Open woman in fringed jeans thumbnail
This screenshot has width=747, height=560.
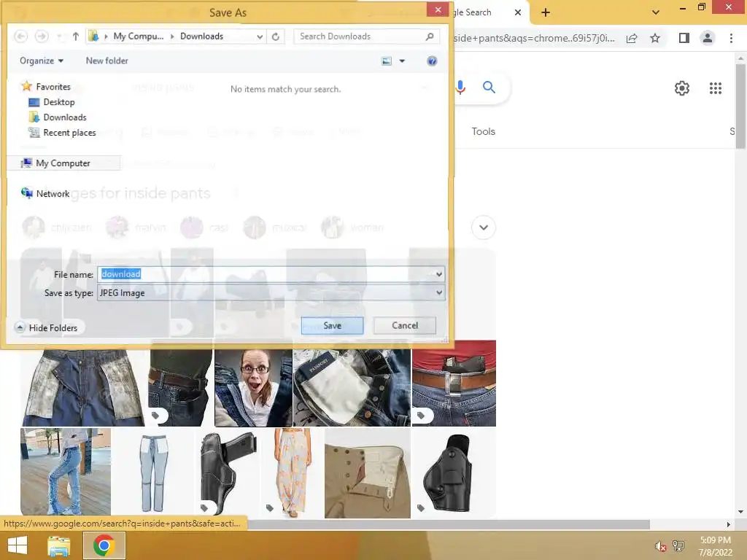click(66, 472)
